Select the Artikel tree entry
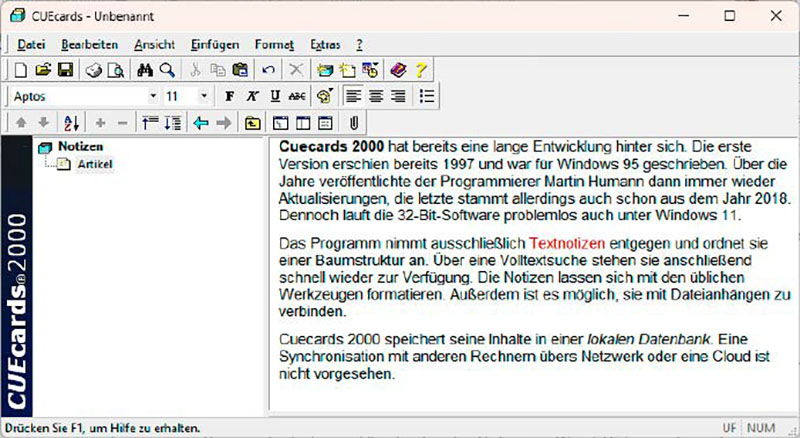 pyautogui.click(x=95, y=164)
